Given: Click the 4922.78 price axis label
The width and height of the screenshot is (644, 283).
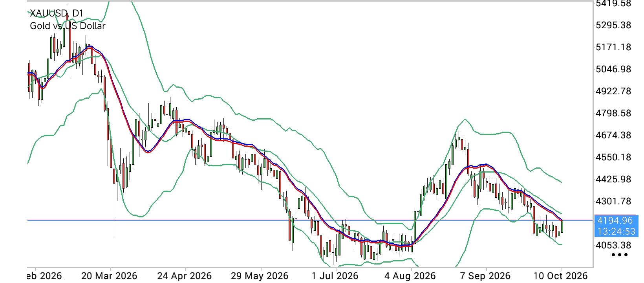Looking at the screenshot, I should 613,91.
